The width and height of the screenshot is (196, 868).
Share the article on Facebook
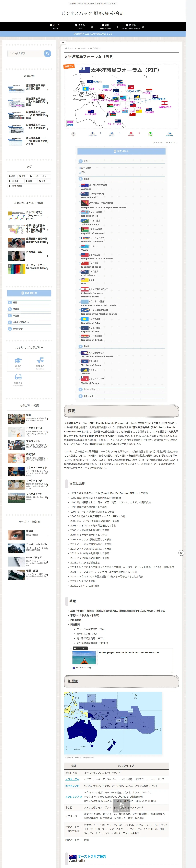tap(93, 134)
